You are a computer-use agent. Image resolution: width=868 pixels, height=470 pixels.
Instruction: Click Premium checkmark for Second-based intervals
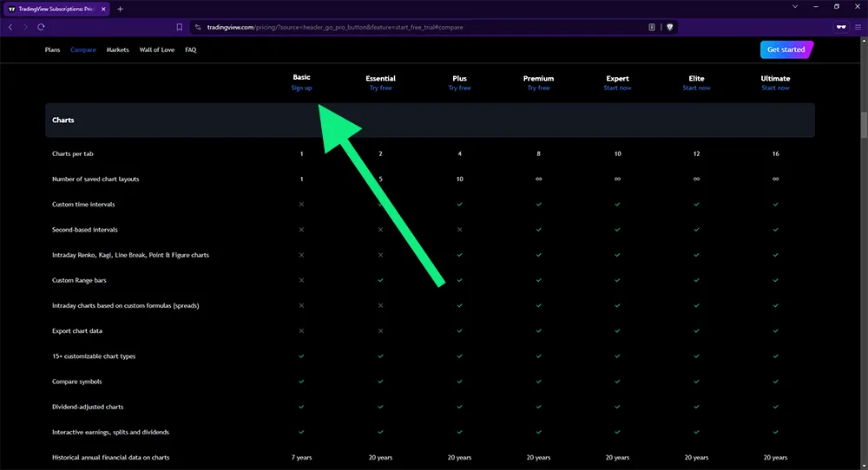coord(539,230)
